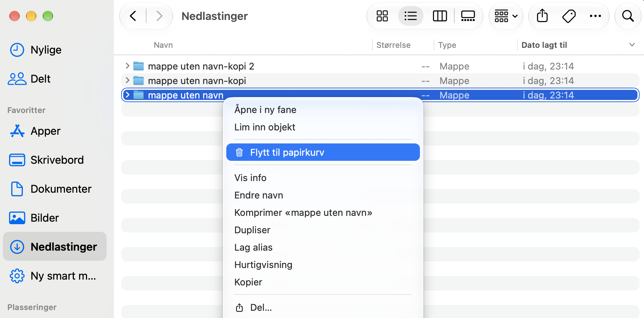Click the Mappe type cell of mappe uten navn-kopi
This screenshot has height=318, width=644.
[454, 81]
